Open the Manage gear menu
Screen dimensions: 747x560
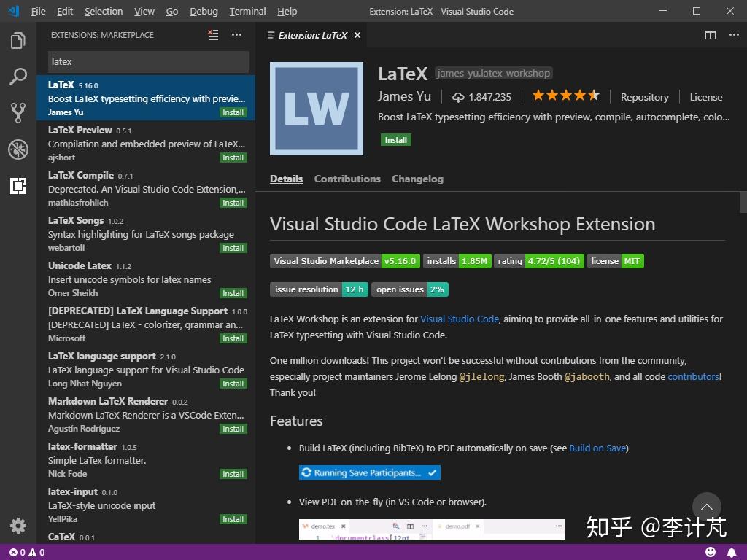click(18, 526)
